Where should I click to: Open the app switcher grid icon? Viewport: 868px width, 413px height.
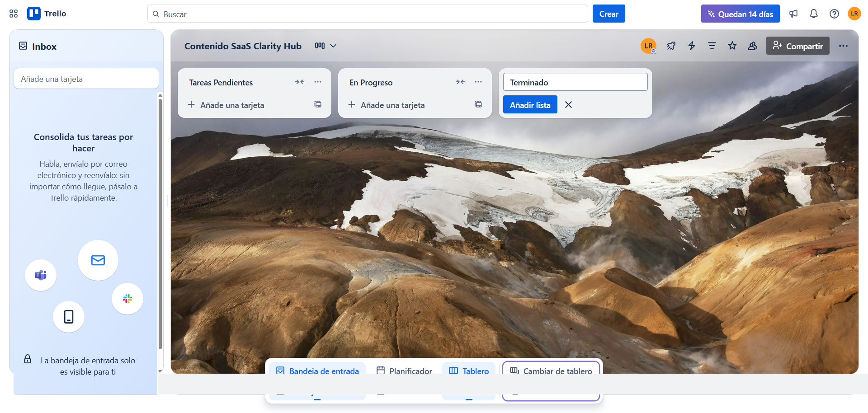pos(14,14)
